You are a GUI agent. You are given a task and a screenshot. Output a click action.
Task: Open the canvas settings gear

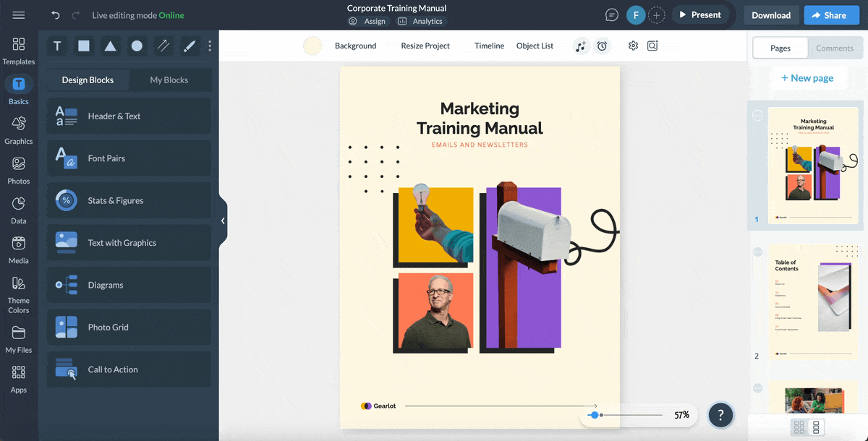tap(633, 46)
